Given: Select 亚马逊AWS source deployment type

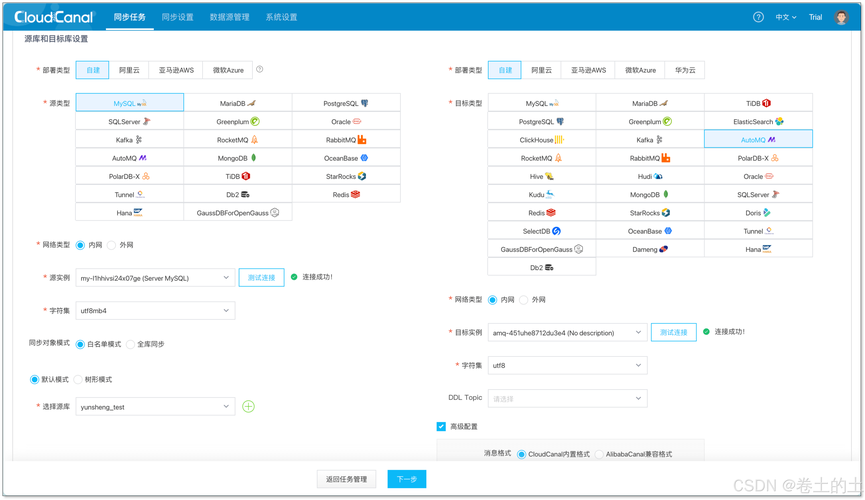Looking at the screenshot, I should pyautogui.click(x=176, y=70).
